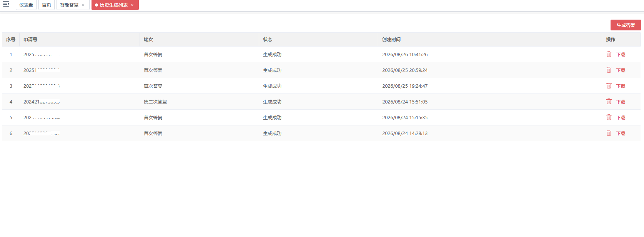Screen dimensions: 644x237
Task: Delete the record created at 19:24:47
Action: [x=609, y=86]
